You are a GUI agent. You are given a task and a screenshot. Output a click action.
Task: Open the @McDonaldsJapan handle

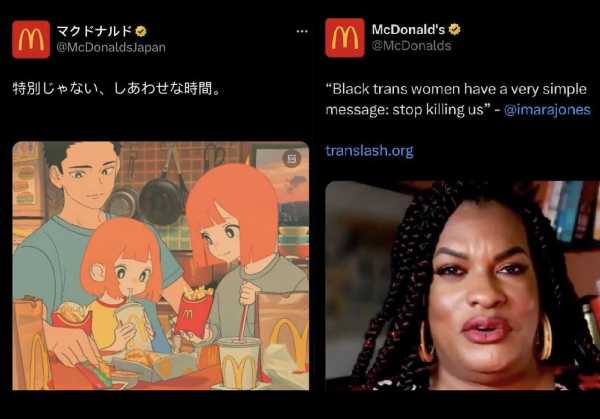point(111,47)
